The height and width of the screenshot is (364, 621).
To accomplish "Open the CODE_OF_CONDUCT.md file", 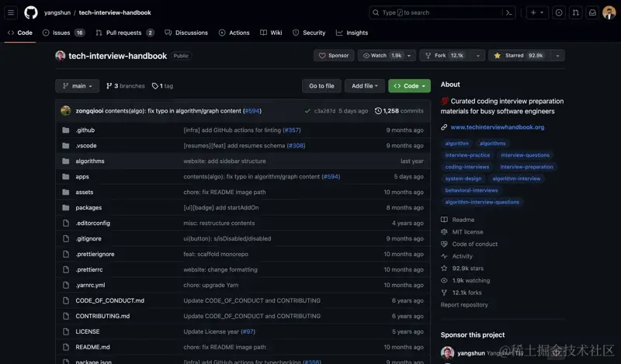I will coord(109,300).
